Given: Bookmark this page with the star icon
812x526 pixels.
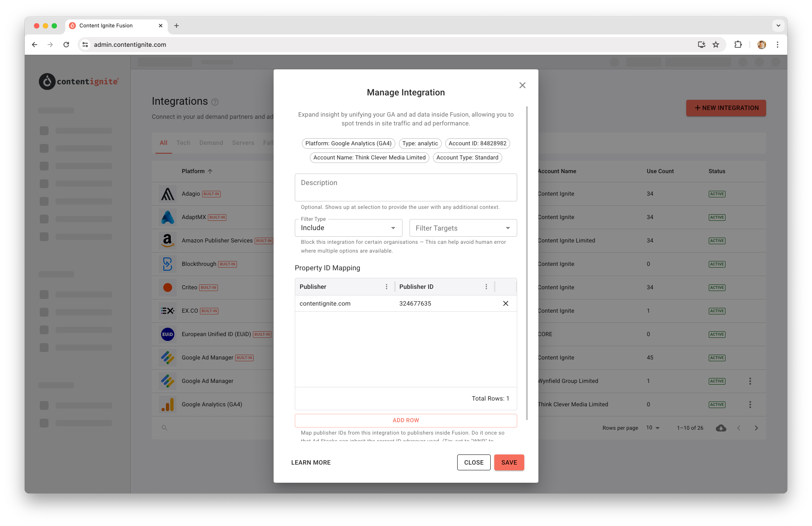Looking at the screenshot, I should point(716,45).
